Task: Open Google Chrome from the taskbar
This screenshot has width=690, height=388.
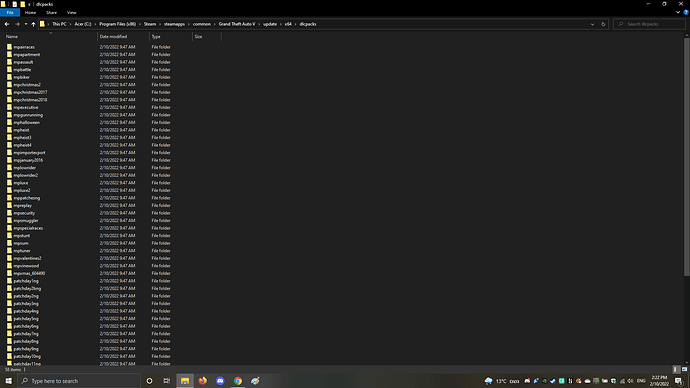Action: pos(238,381)
